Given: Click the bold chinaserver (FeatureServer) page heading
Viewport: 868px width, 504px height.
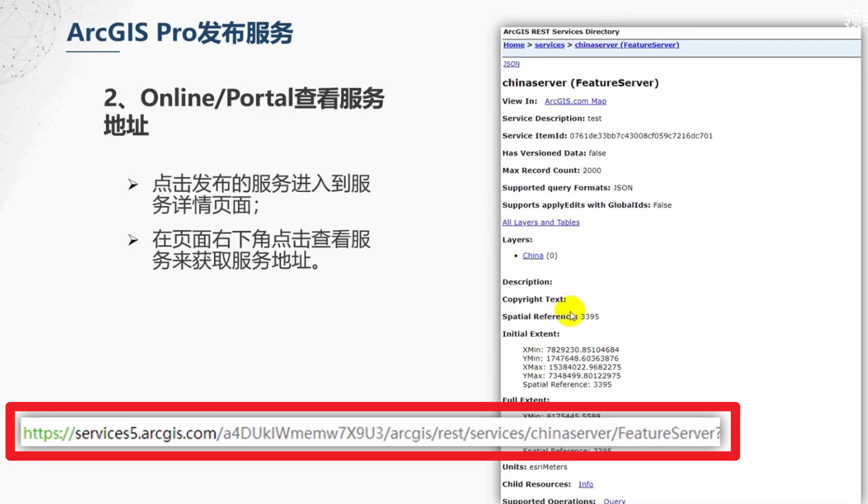Looking at the screenshot, I should pyautogui.click(x=581, y=83).
